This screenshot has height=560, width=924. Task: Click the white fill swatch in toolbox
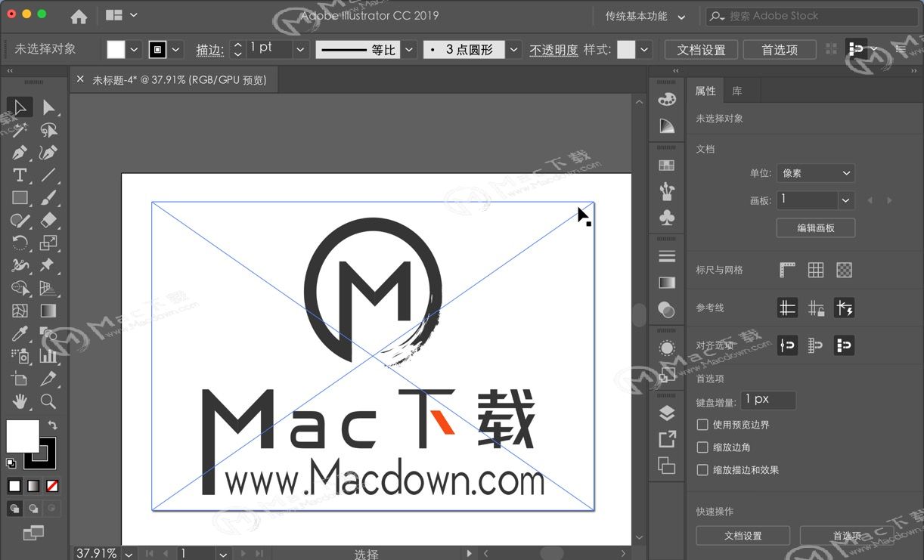(x=23, y=436)
